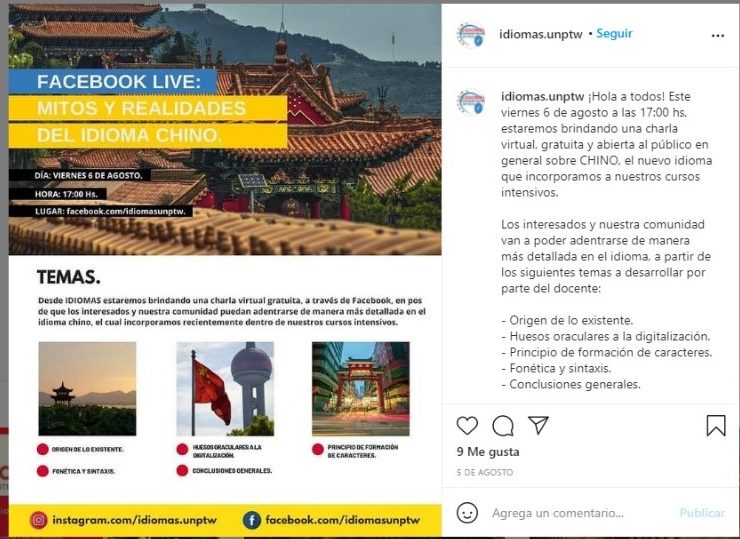Open comment bubble icon
Viewport: 740px width, 539px height.
pos(503,426)
